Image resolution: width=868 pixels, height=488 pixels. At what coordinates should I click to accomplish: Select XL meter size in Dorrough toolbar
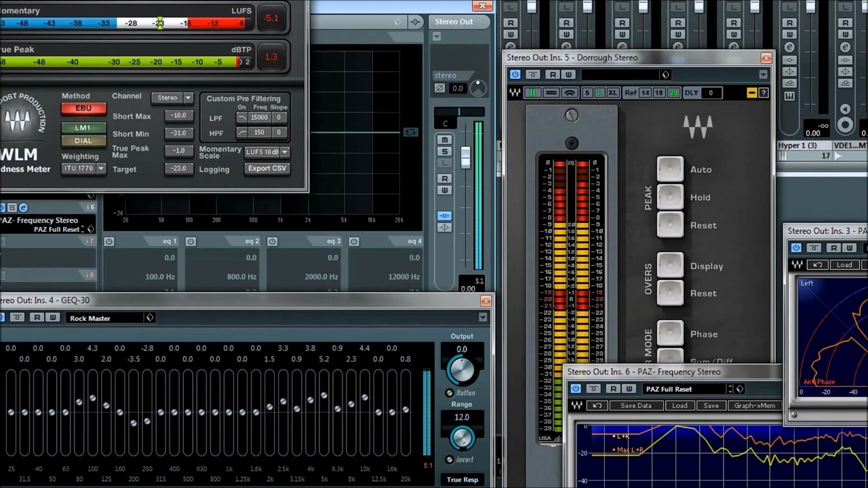tap(613, 93)
